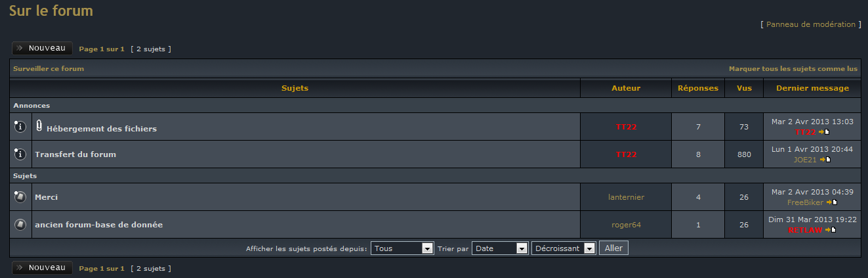Open the 'Tous' time filter dropdown

pos(402,248)
